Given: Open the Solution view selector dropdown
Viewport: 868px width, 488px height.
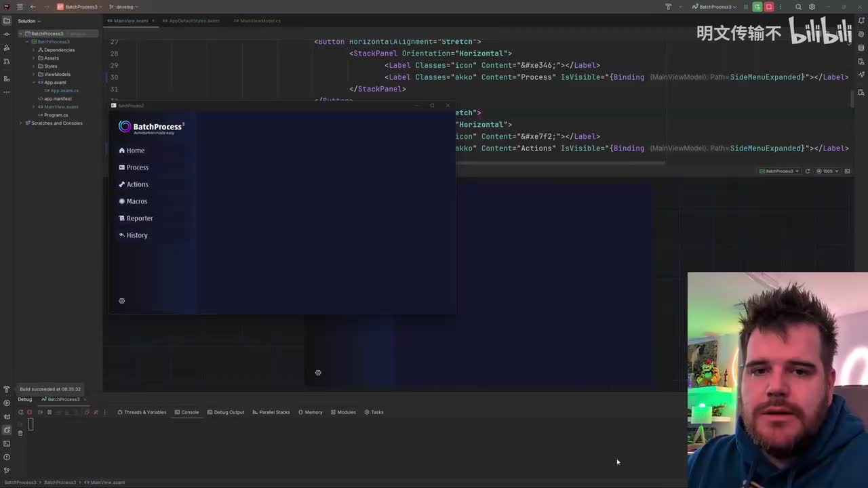Looking at the screenshot, I should point(28,21).
